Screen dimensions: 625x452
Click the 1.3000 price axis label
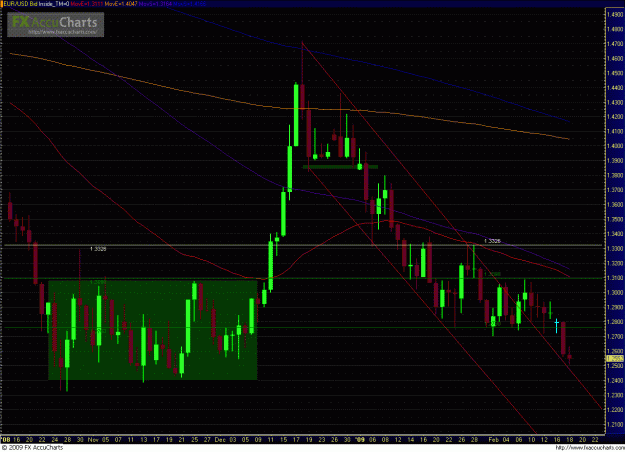pyautogui.click(x=615, y=293)
